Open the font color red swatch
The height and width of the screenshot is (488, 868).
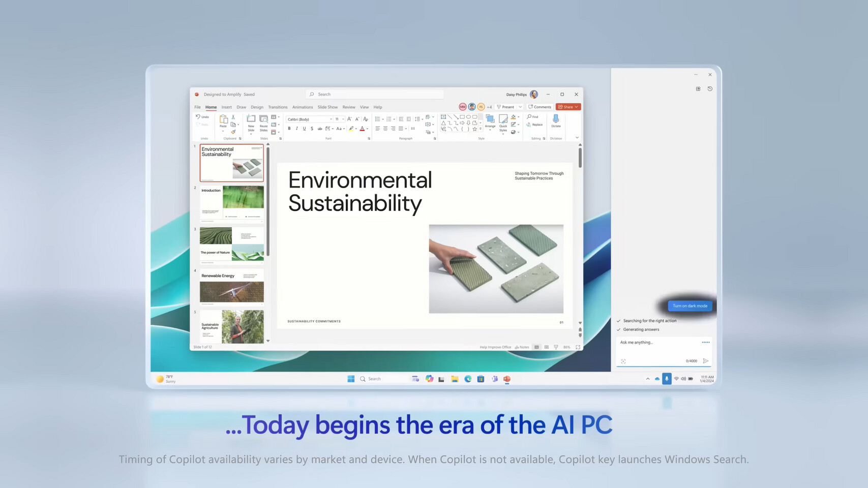(x=362, y=129)
